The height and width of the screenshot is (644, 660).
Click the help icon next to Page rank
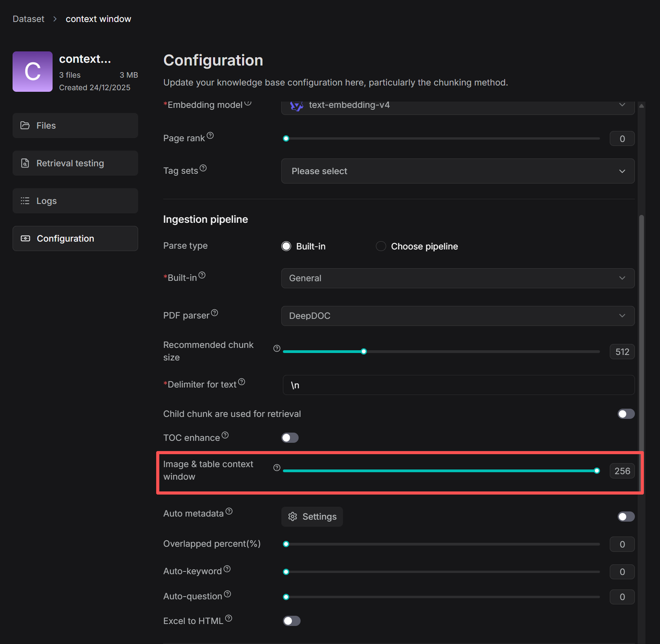[x=210, y=136]
